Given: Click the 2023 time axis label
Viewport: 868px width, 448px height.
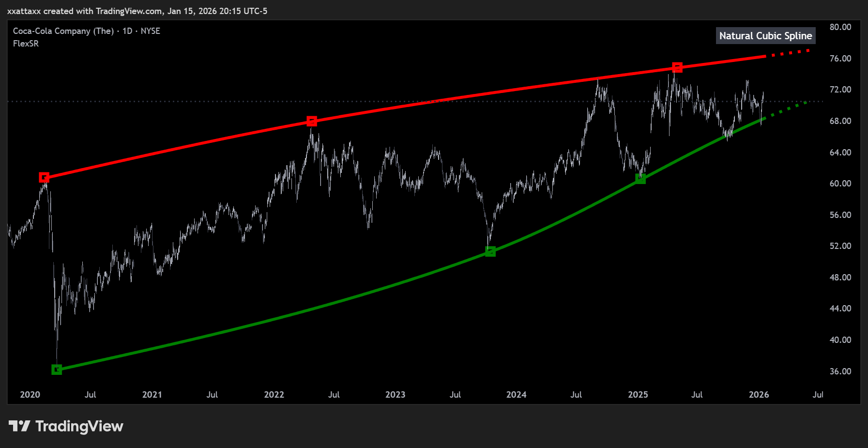Looking at the screenshot, I should tap(395, 395).
